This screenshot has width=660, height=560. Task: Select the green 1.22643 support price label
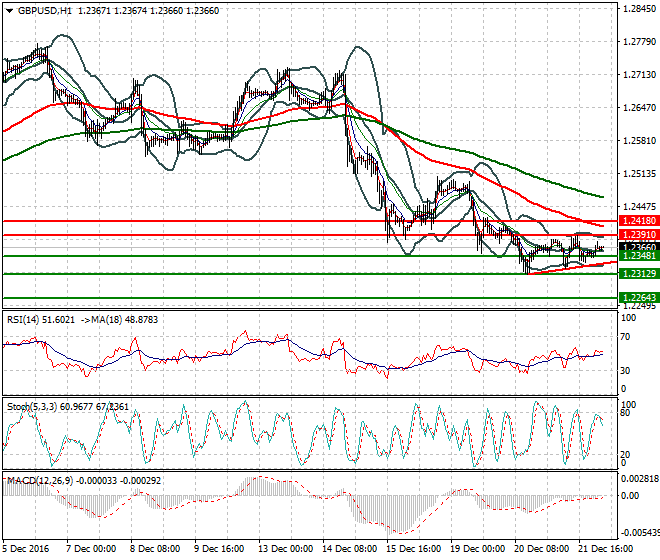pyautogui.click(x=639, y=298)
